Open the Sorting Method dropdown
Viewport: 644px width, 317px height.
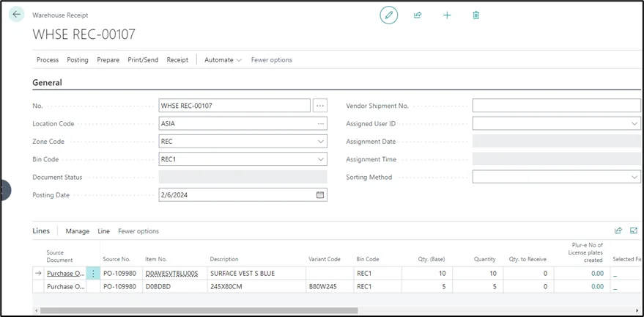tap(634, 177)
